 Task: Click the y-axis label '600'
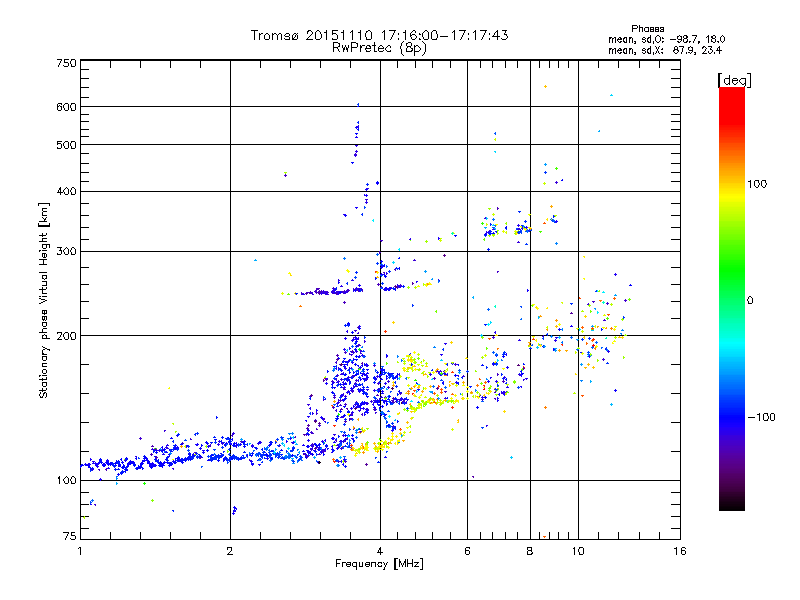coord(66,107)
